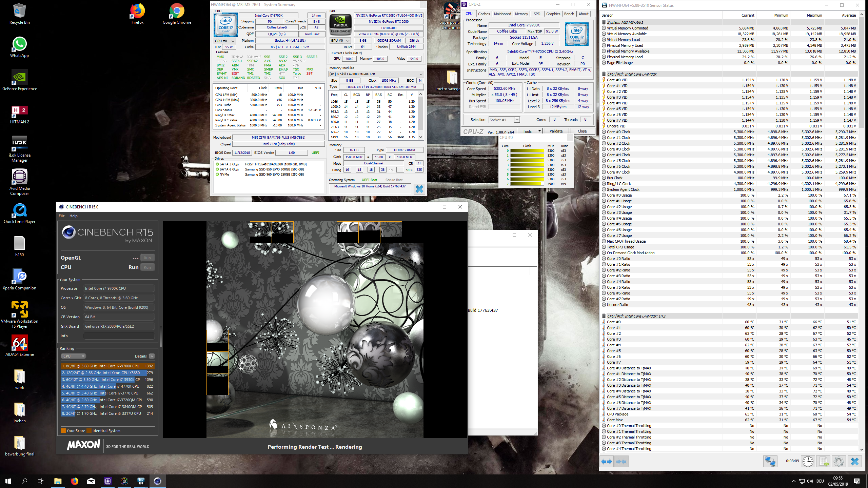Click the Validate button in CPU-Z
This screenshot has width=868, height=488.
coord(556,131)
